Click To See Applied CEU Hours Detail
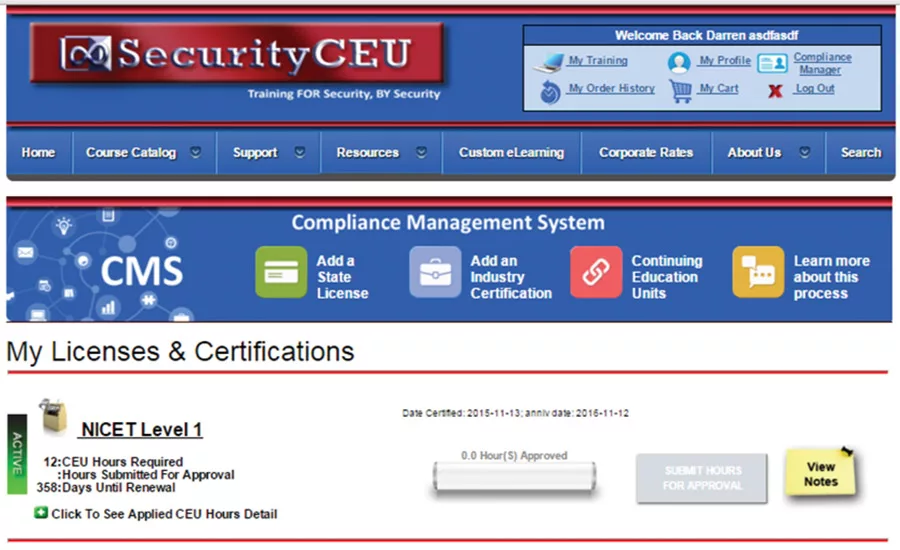The width and height of the screenshot is (900, 550). [x=164, y=514]
